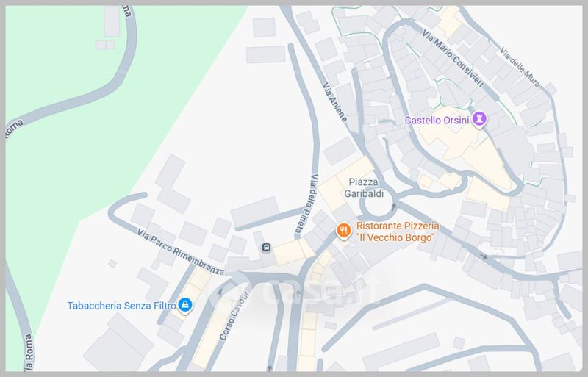
Task: Click the upward arrow at the bottom road
Action: pyautogui.click(x=269, y=367)
